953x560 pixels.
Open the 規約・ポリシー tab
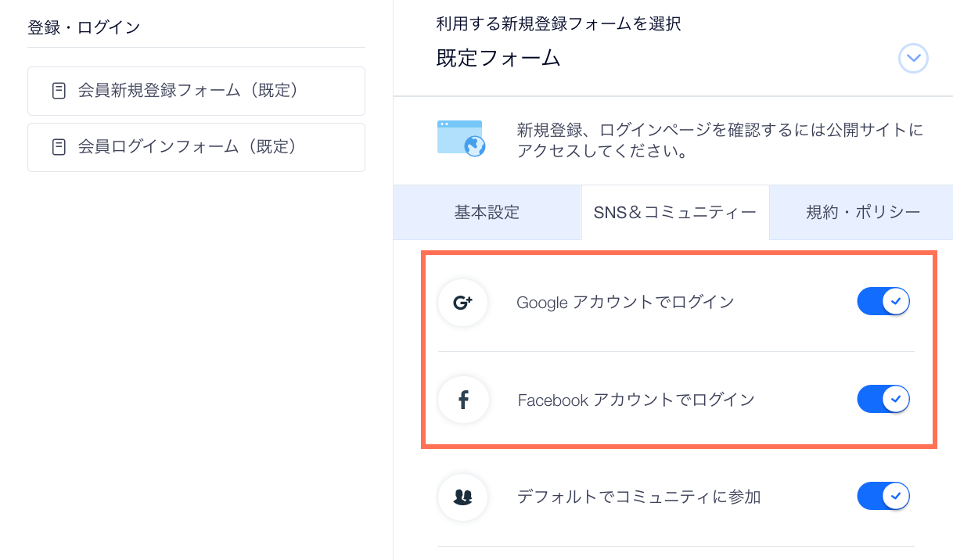(861, 212)
